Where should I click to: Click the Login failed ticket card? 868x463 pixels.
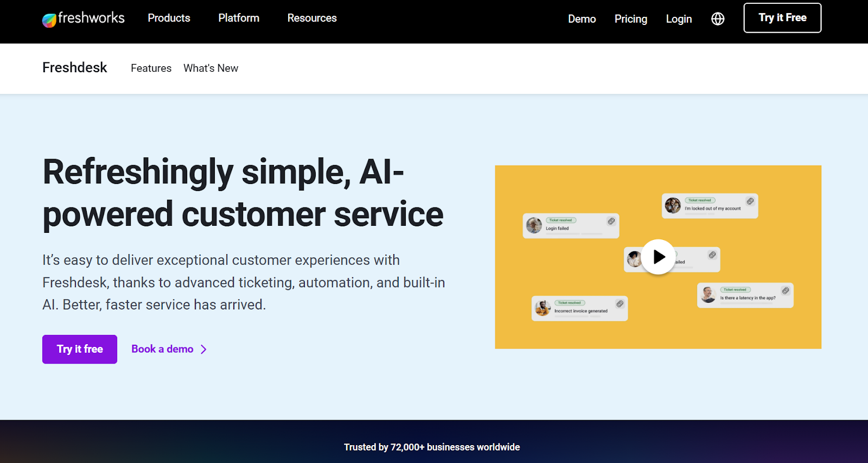click(571, 226)
